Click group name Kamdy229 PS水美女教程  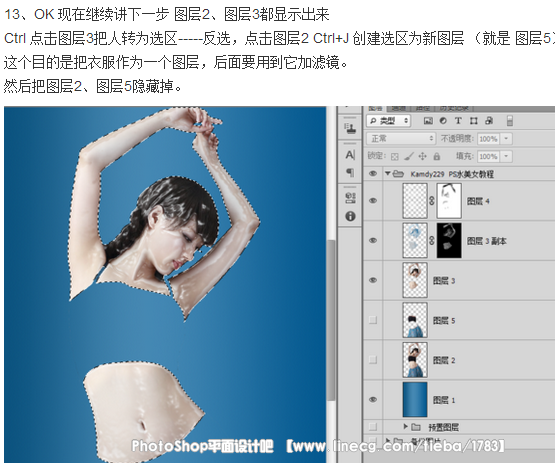click(452, 174)
